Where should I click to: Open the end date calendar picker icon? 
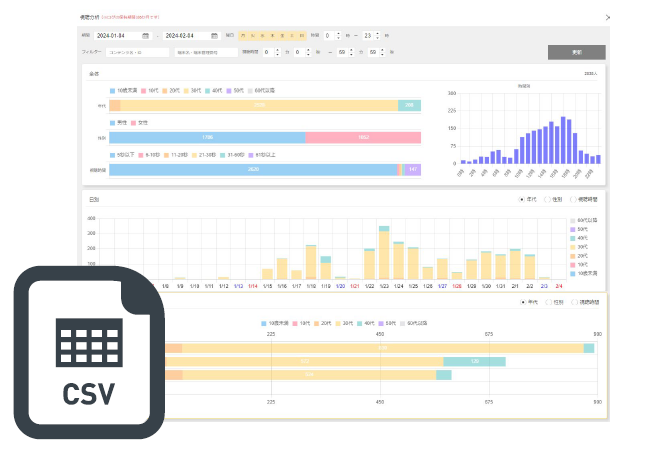tap(214, 35)
